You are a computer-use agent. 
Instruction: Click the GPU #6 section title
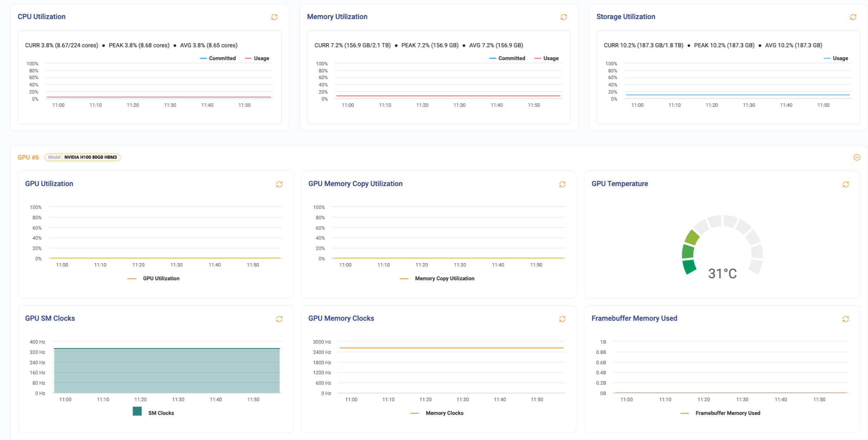28,157
